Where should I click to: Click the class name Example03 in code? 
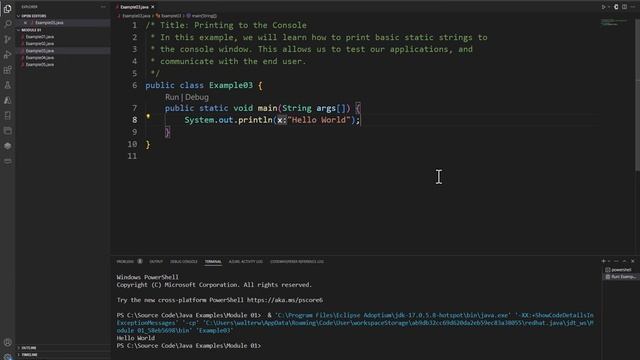click(231, 85)
